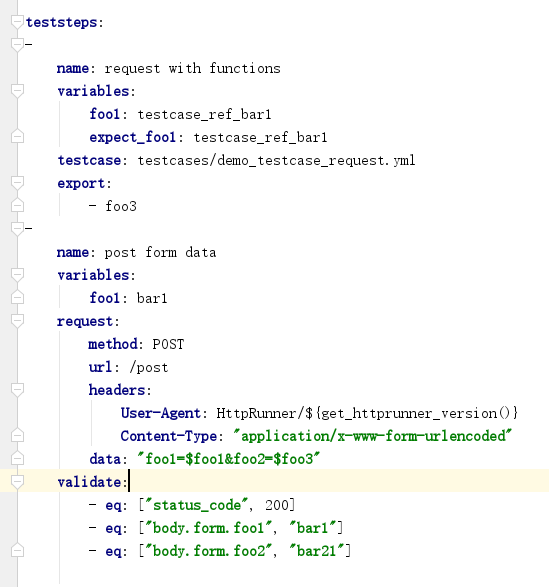Click the 'data' key
This screenshot has height=587, width=549.
(105, 459)
